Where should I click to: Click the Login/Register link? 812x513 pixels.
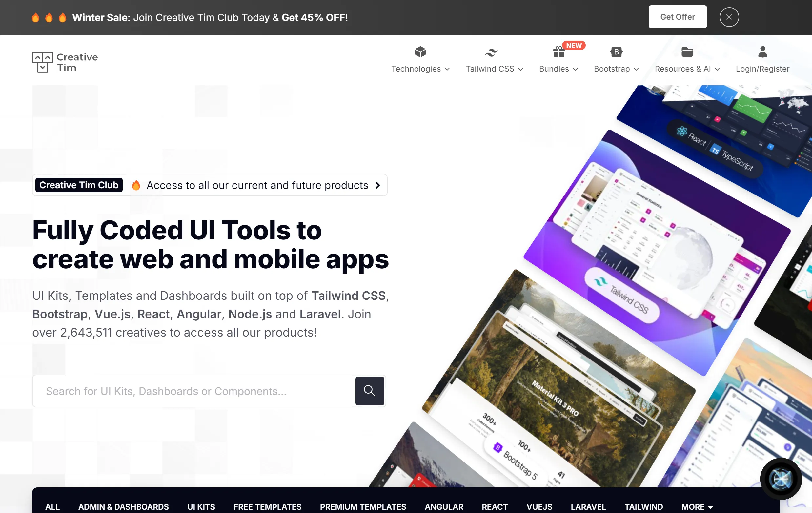click(762, 69)
